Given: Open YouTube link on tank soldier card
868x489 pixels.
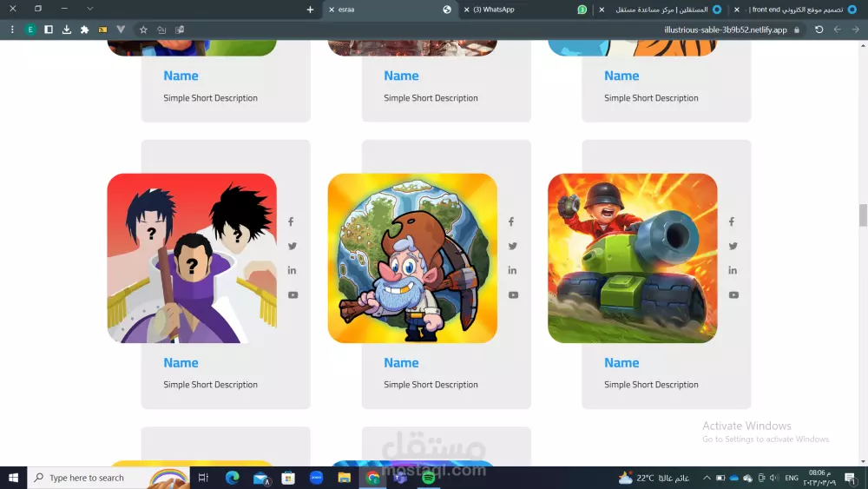Looking at the screenshot, I should pyautogui.click(x=733, y=294).
